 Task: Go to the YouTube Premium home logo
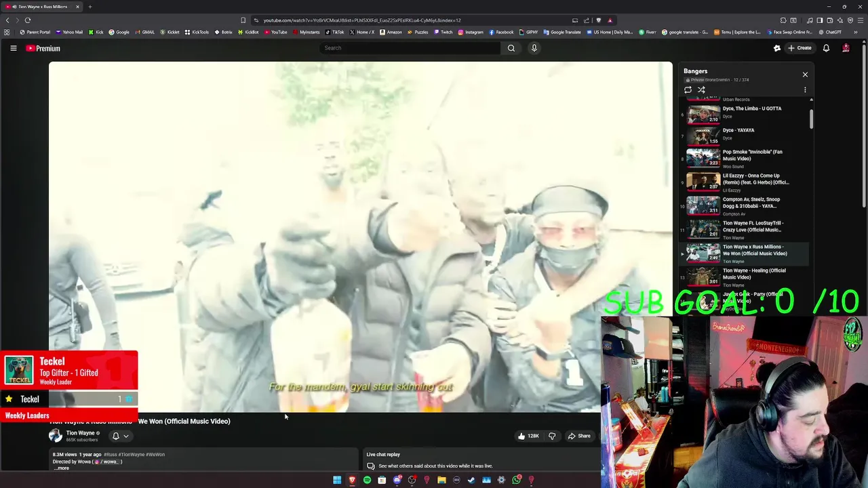43,48
